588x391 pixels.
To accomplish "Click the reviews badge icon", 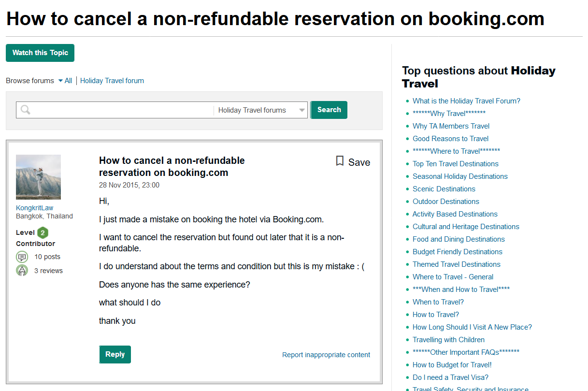I will click(x=22, y=271).
